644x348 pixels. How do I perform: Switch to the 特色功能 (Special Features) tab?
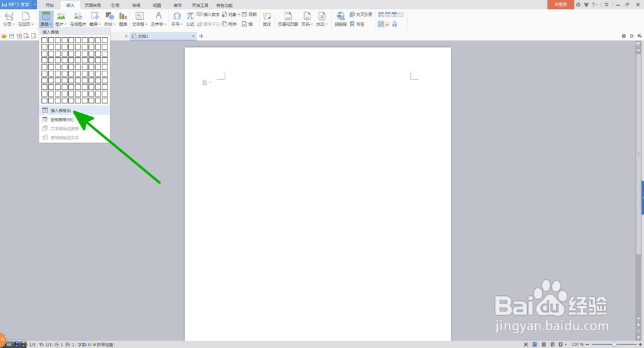[x=224, y=5]
